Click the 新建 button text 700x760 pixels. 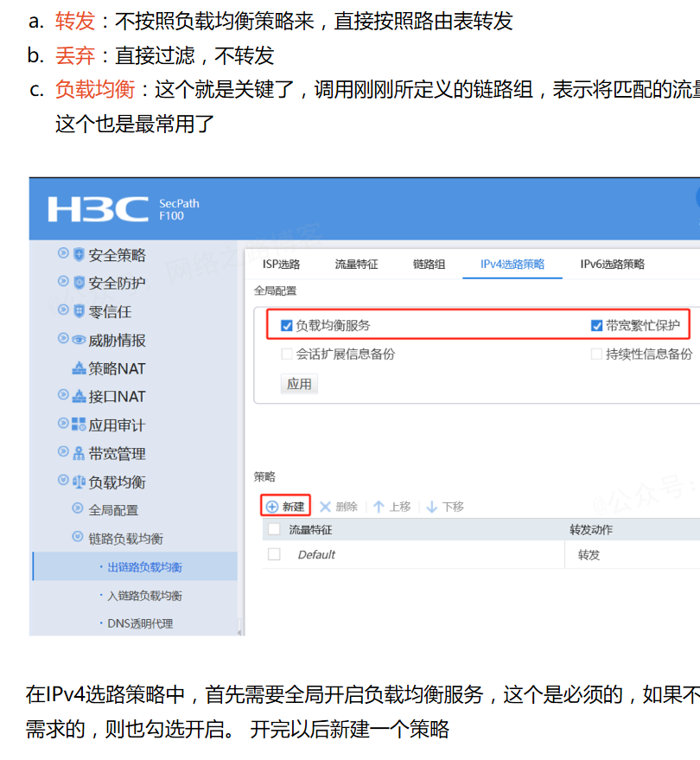coord(294,507)
